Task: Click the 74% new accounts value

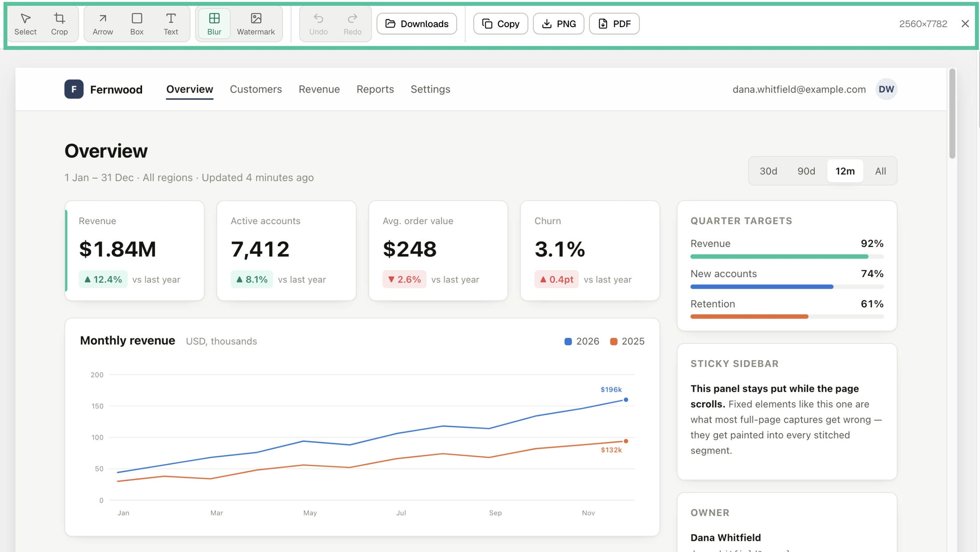Action: coord(872,274)
